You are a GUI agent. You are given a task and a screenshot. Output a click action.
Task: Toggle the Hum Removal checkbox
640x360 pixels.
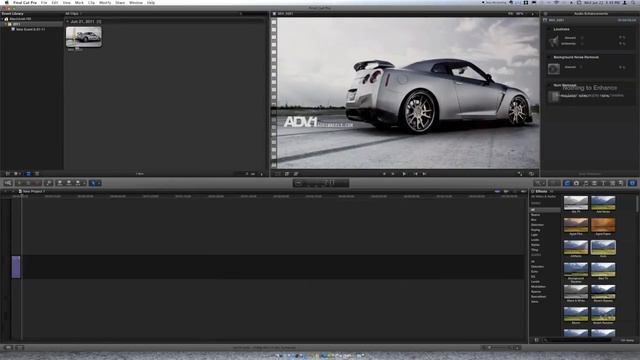[549, 85]
